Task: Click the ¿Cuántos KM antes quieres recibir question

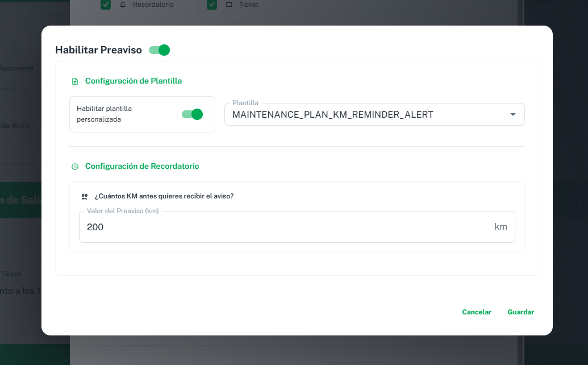Action: [x=164, y=196]
